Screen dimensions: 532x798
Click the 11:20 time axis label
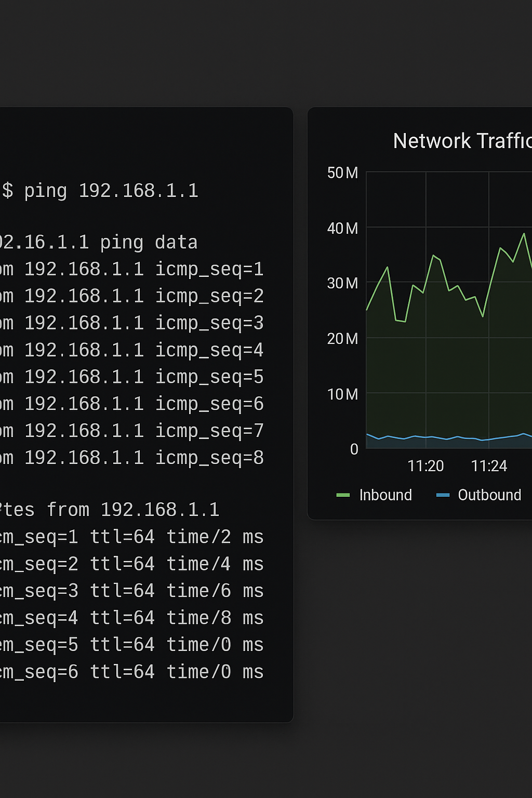[x=425, y=466]
